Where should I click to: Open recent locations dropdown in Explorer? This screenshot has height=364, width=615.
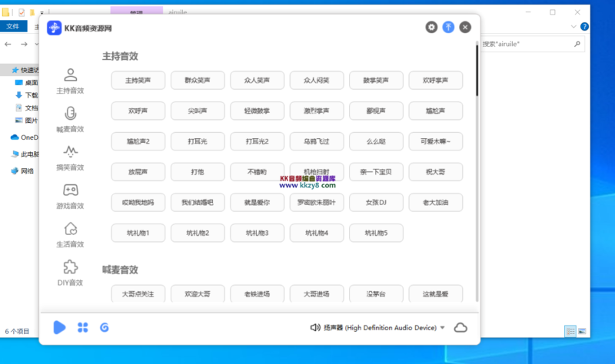[x=36, y=45]
